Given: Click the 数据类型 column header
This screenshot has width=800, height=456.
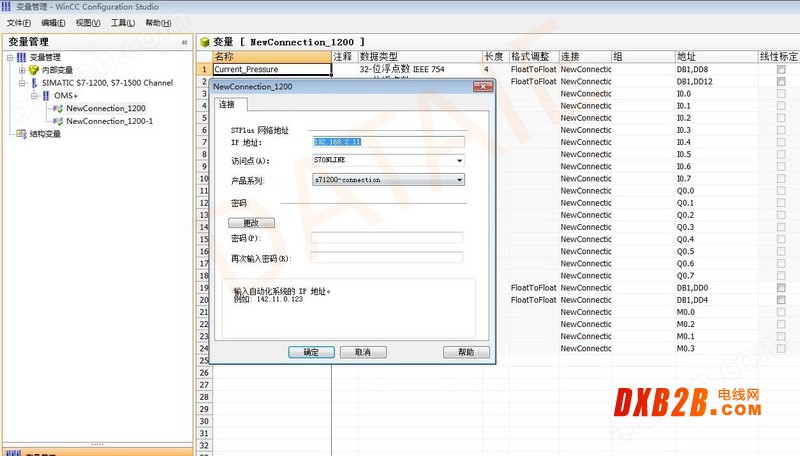Looking at the screenshot, I should pos(420,56).
